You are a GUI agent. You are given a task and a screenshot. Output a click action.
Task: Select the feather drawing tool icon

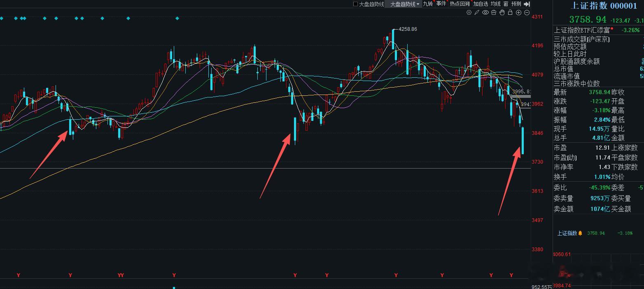point(477,13)
